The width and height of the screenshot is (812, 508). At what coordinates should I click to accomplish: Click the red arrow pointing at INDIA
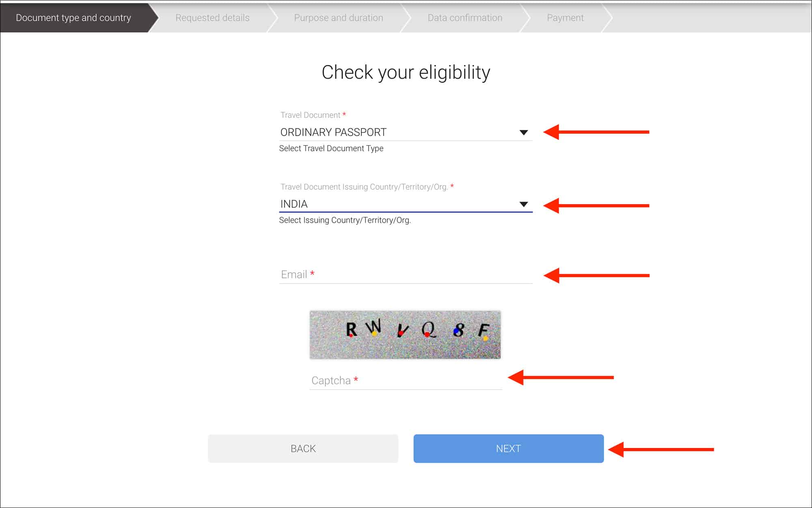pos(596,206)
